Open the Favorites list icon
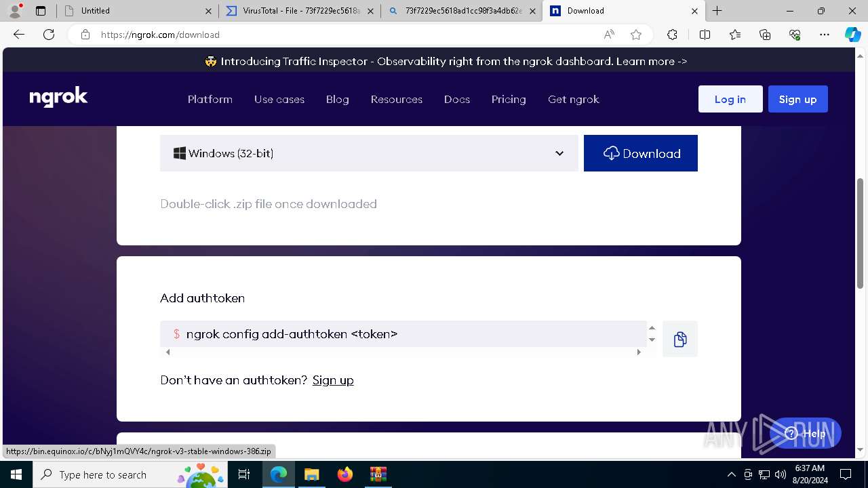 tap(735, 35)
